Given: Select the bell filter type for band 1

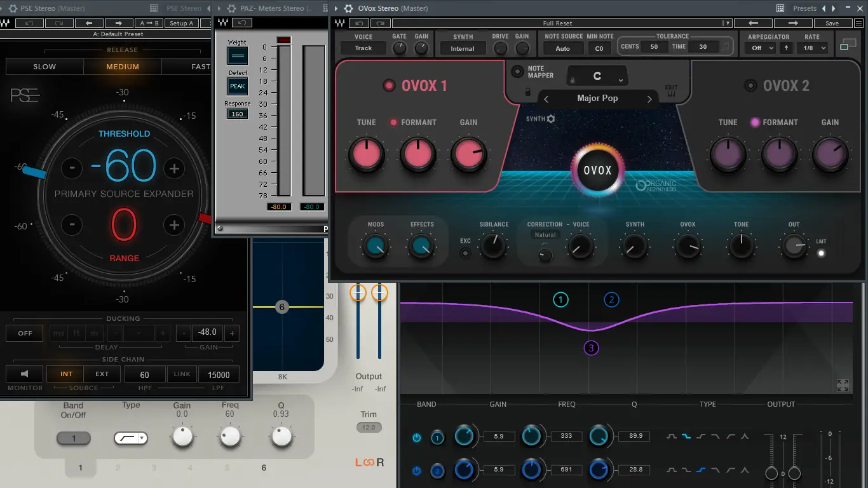Looking at the screenshot, I should click(x=672, y=437).
